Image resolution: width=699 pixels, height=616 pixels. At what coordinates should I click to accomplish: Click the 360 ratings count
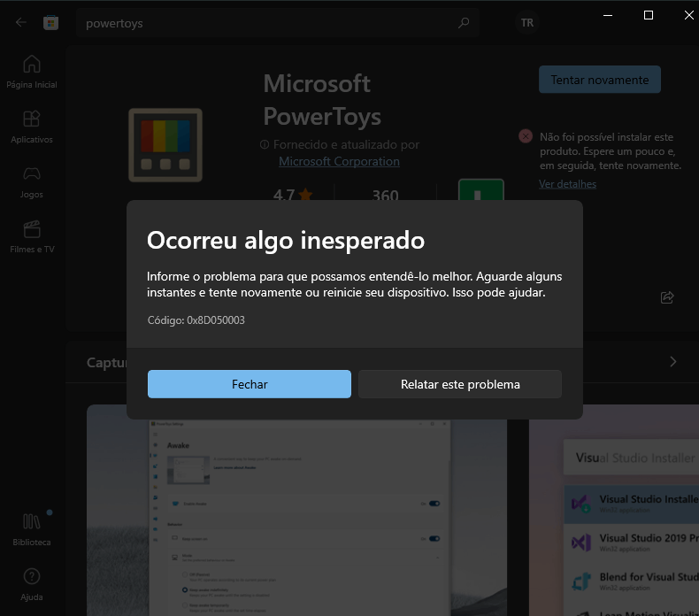[x=385, y=195]
